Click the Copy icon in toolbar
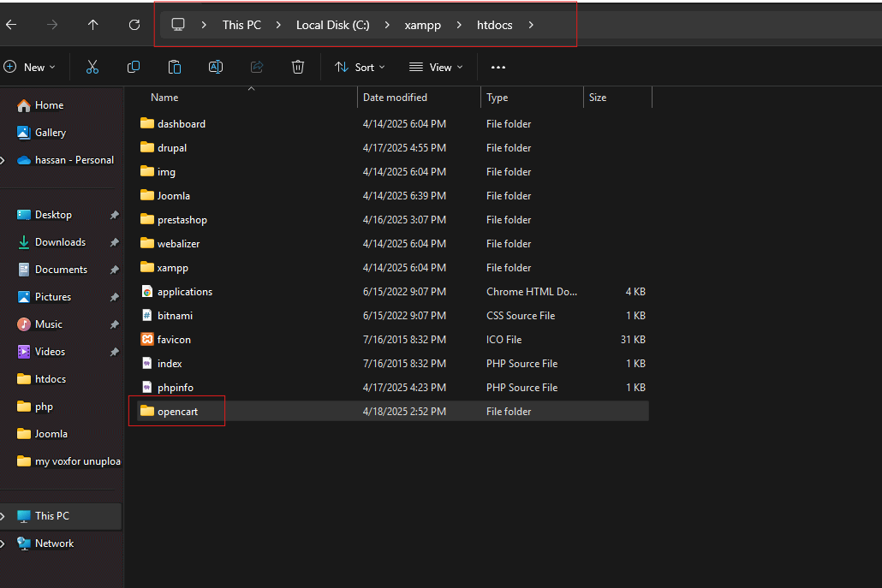882x588 pixels. point(134,67)
